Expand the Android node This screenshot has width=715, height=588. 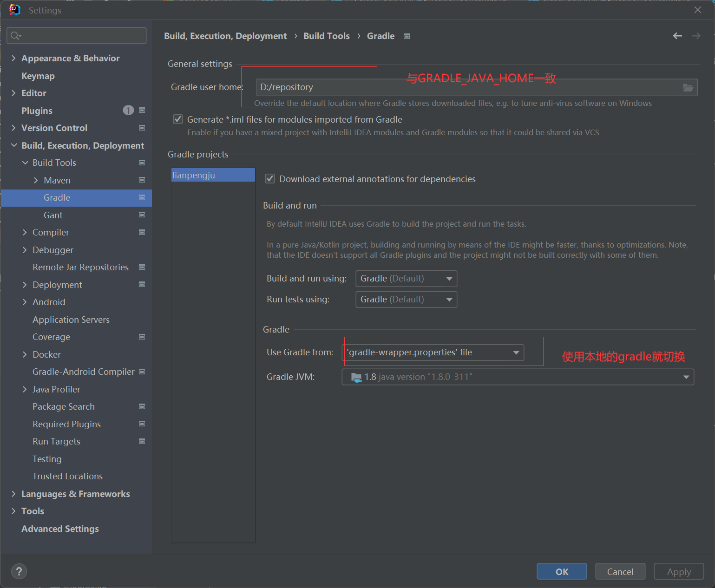25,302
